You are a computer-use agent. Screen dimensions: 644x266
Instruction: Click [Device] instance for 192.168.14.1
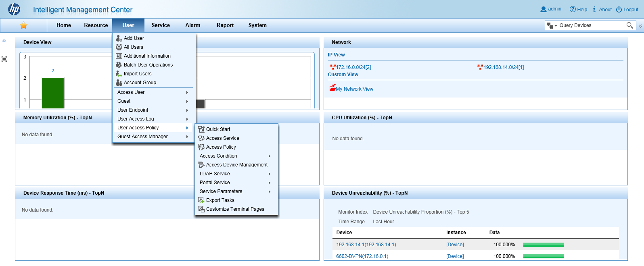[x=455, y=245]
